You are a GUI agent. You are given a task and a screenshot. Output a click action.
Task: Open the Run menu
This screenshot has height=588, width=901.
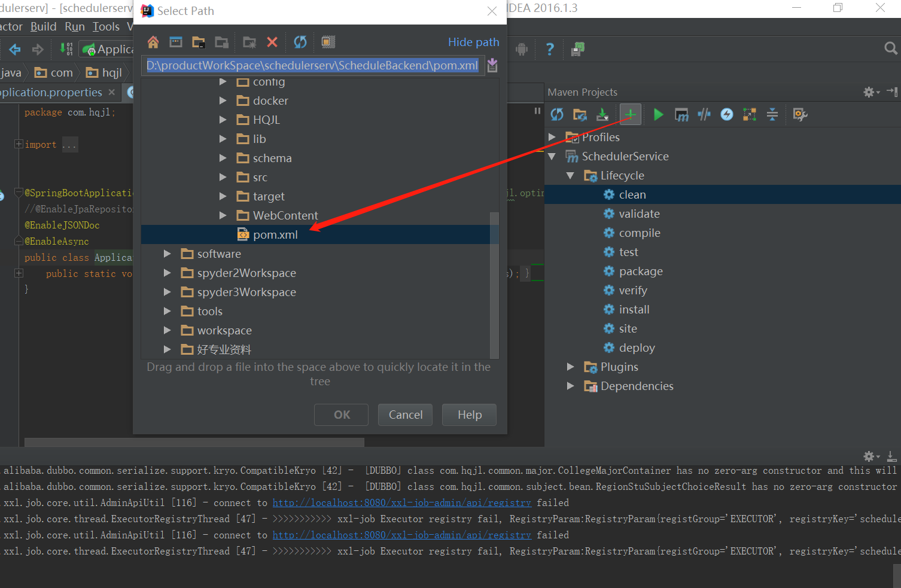point(75,26)
